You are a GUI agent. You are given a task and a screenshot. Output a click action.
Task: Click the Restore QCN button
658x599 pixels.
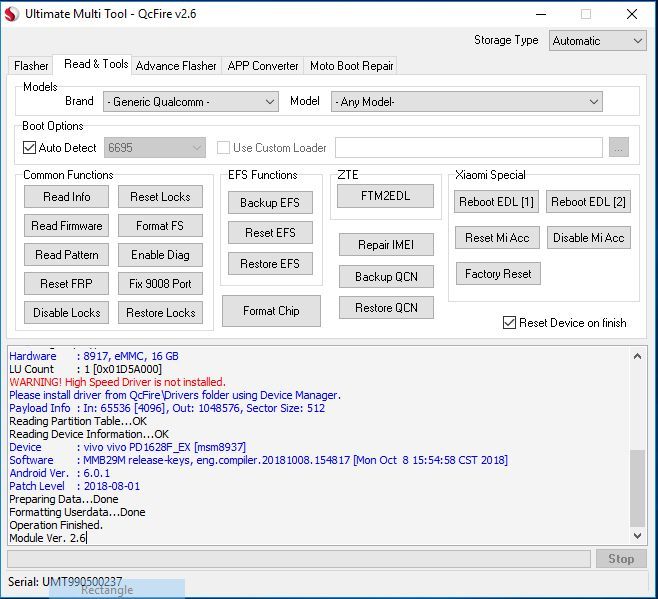point(386,308)
